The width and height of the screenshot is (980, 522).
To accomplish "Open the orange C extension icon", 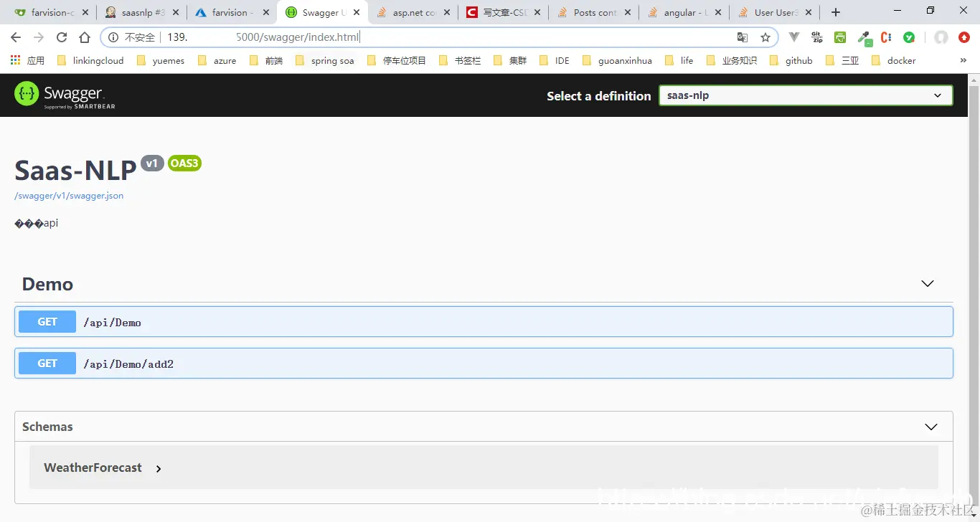I will pyautogui.click(x=886, y=37).
